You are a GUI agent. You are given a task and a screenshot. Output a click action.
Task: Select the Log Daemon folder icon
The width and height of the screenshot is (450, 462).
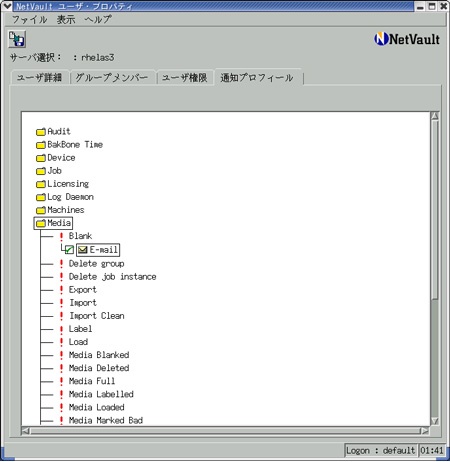[x=41, y=197]
